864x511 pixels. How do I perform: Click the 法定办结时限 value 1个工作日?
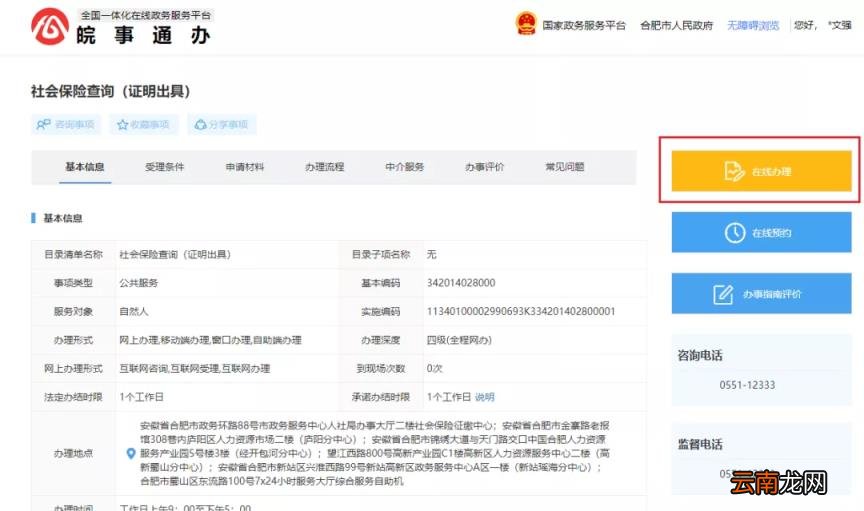coord(142,397)
